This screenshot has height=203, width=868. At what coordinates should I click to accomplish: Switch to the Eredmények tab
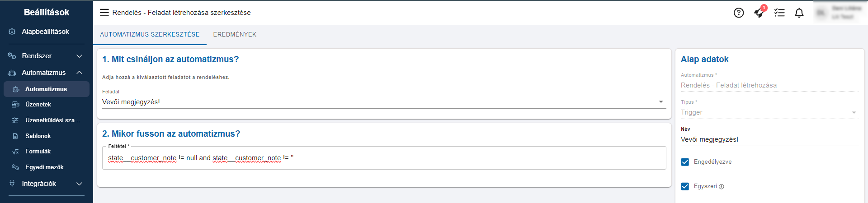coord(235,34)
